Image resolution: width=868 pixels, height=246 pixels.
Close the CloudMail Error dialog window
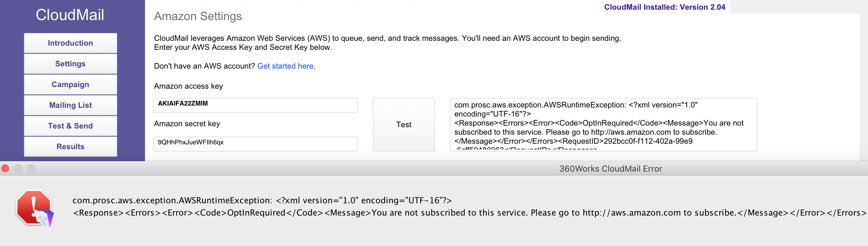6,169
